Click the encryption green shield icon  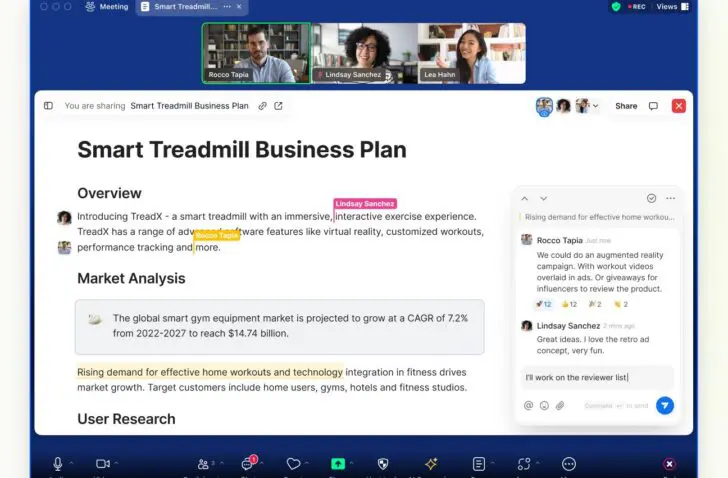click(616, 6)
